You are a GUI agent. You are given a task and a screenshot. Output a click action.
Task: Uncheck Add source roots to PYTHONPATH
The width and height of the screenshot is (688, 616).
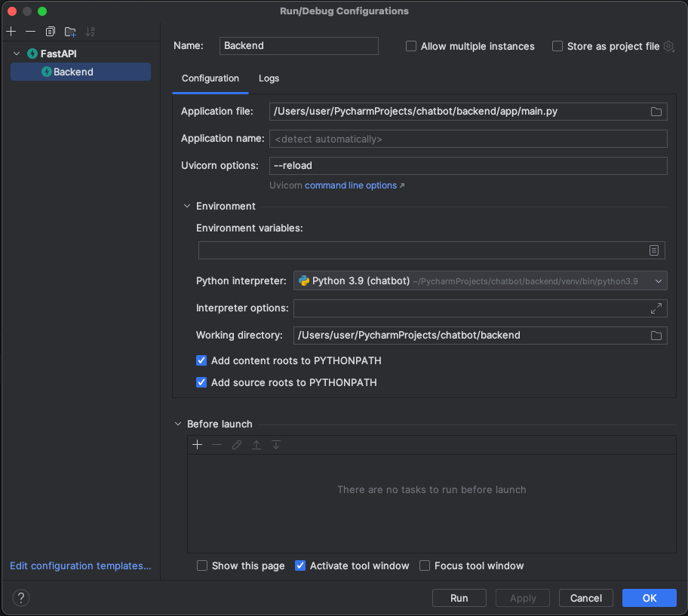(x=201, y=382)
